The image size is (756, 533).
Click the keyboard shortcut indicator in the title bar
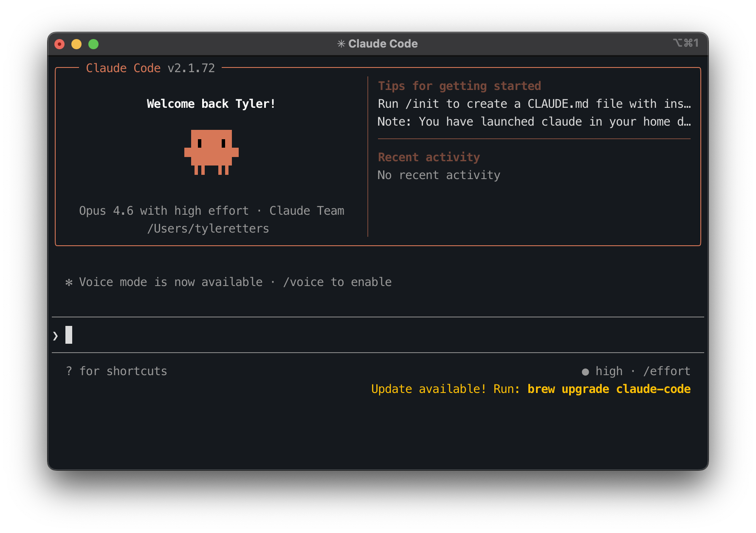[685, 43]
